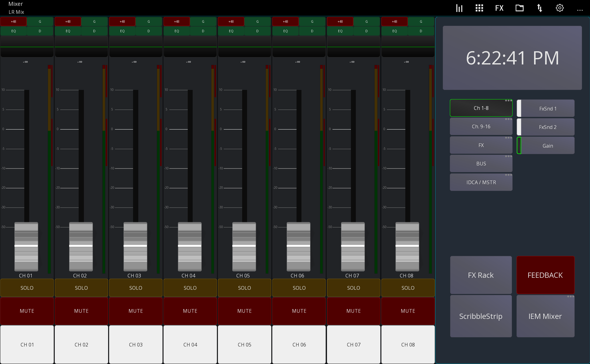590x364 pixels.
Task: Click the CH 08 scribble strip label
Action: point(408,344)
